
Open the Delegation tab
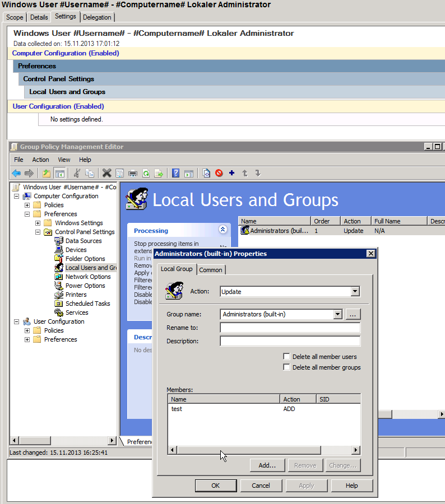pyautogui.click(x=97, y=17)
